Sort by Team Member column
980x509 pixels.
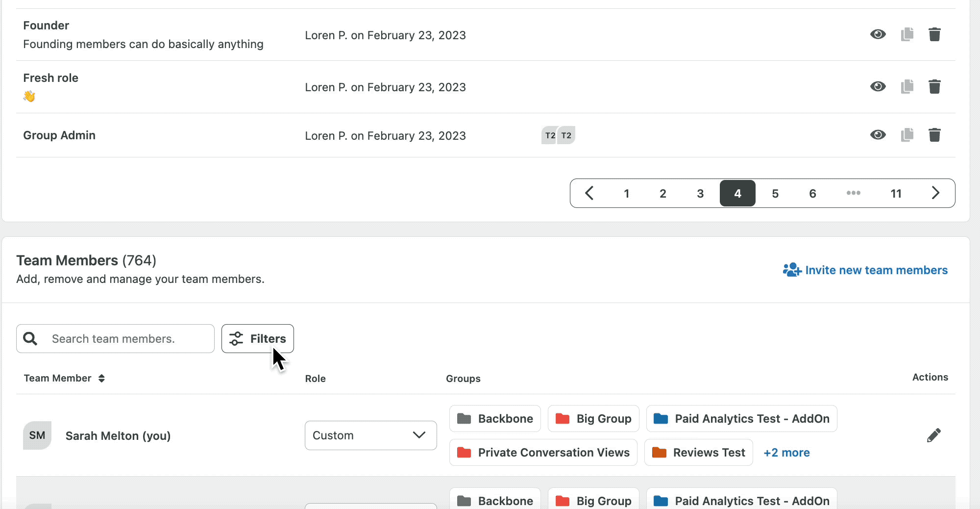tap(64, 378)
